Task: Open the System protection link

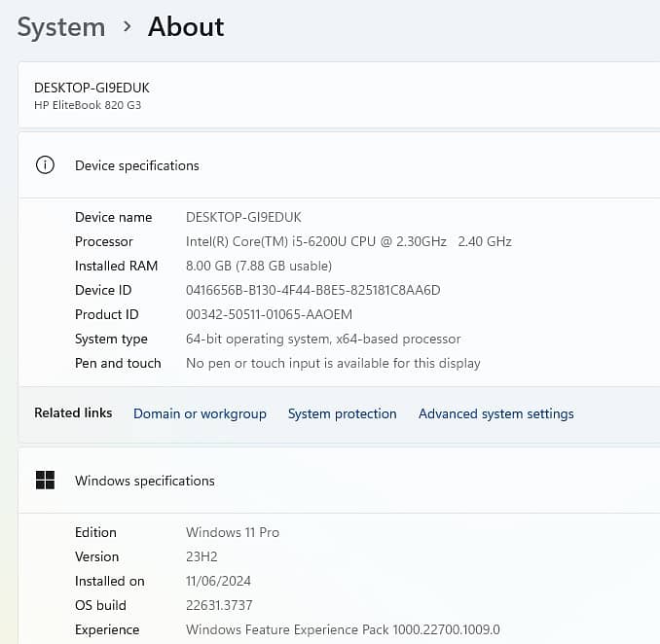Action: click(342, 413)
